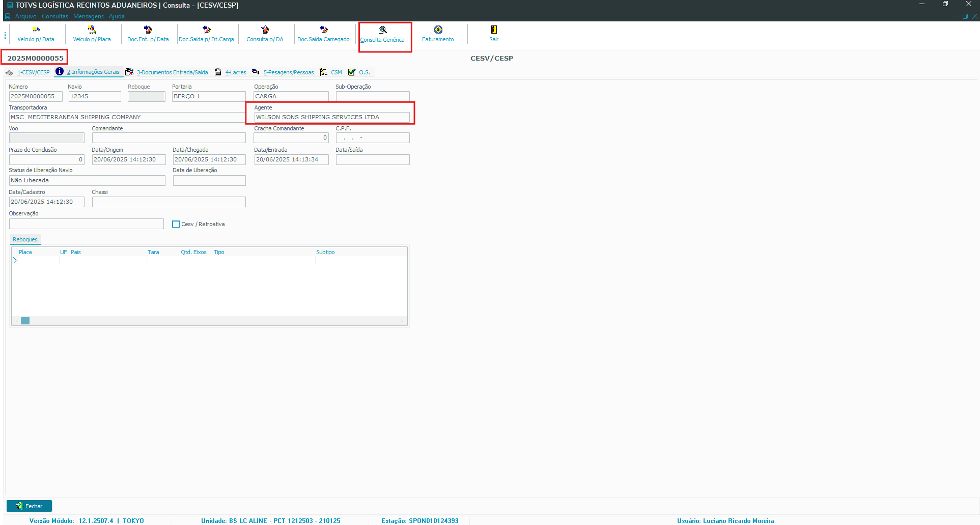980x525 pixels.
Task: Click the Sair exit icon
Action: pos(494,30)
